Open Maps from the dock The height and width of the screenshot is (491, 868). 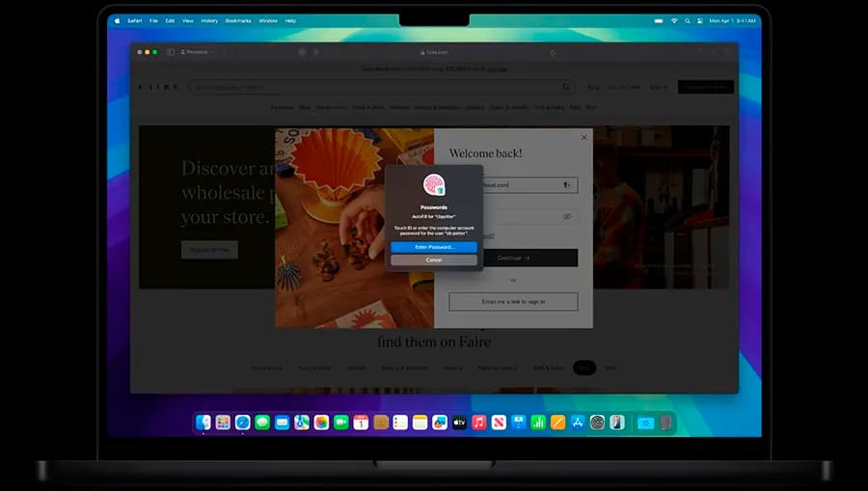[x=302, y=423]
